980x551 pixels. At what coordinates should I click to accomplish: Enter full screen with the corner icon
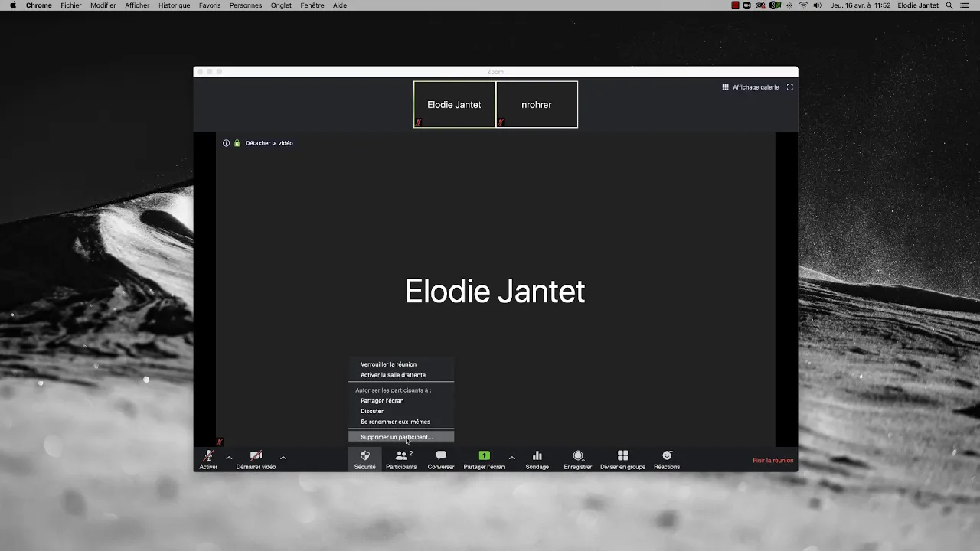click(x=790, y=87)
